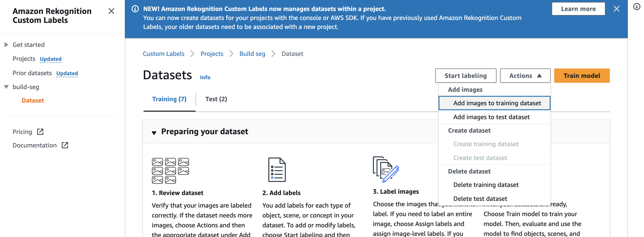The width and height of the screenshot is (644, 237).
Task: Dismiss the blue notification banner
Action: pos(617,9)
